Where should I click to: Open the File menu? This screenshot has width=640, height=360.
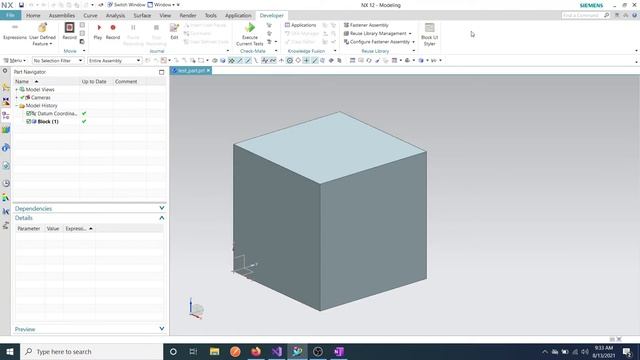coord(10,15)
